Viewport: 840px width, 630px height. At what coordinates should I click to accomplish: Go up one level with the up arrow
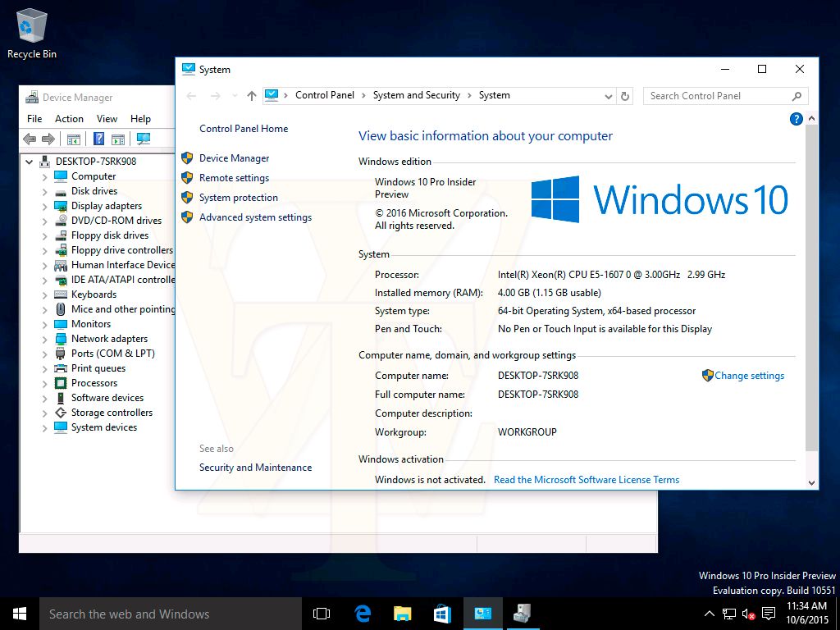tap(252, 96)
